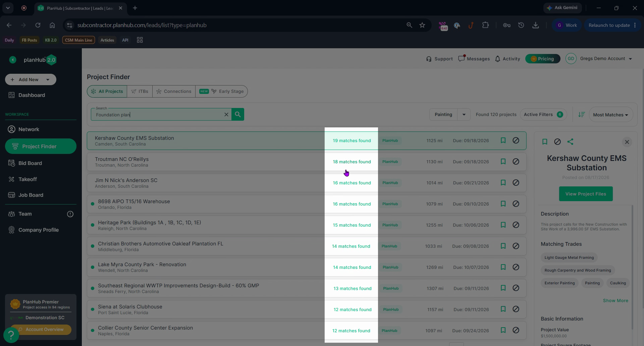Bookmark the Troutman NC O'Reillys project
This screenshot has width=644, height=346.
coord(503,162)
